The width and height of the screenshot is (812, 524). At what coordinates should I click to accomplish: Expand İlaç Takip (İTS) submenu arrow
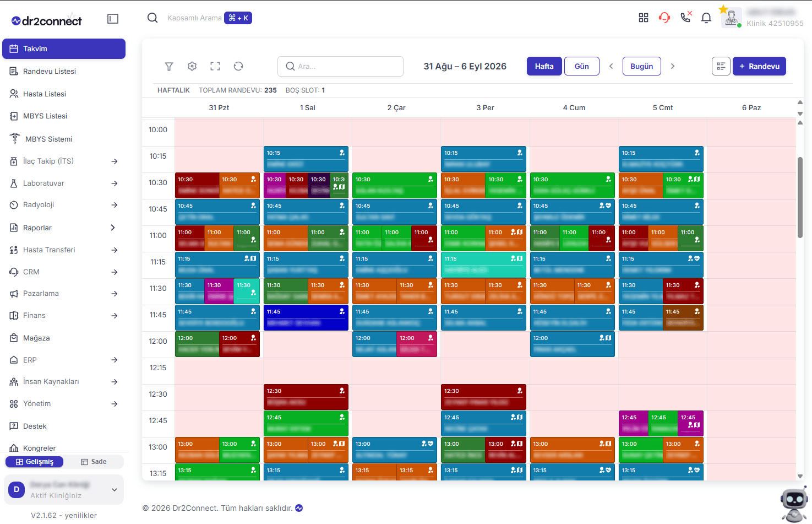115,161
